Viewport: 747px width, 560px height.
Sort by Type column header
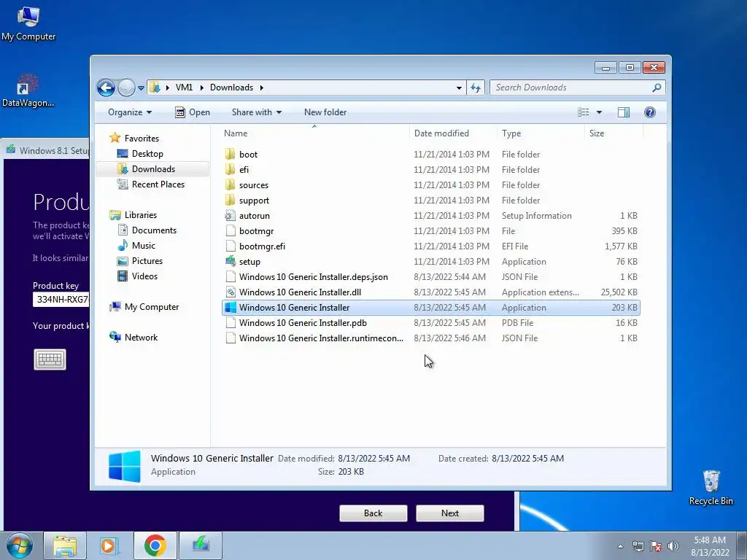pyautogui.click(x=541, y=133)
